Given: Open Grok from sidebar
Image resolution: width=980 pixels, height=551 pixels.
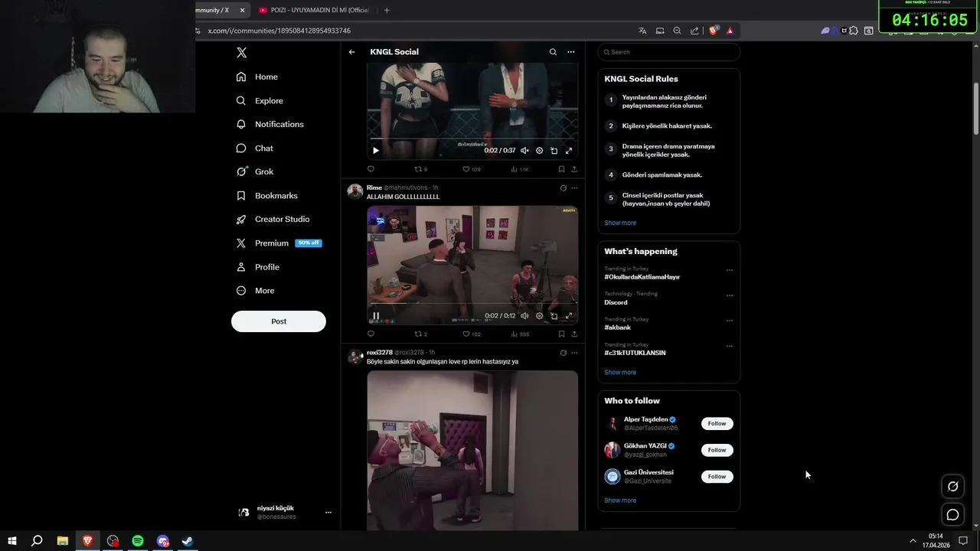Looking at the screenshot, I should click(255, 171).
